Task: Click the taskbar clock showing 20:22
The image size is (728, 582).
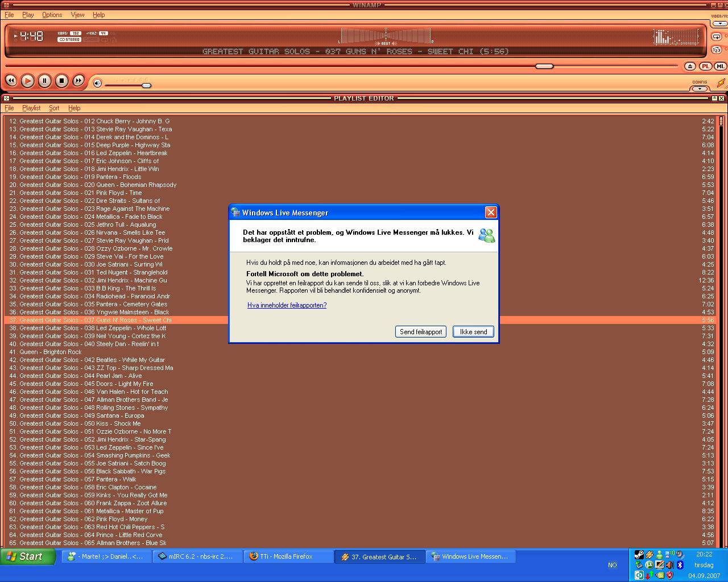Action: pyautogui.click(x=704, y=554)
